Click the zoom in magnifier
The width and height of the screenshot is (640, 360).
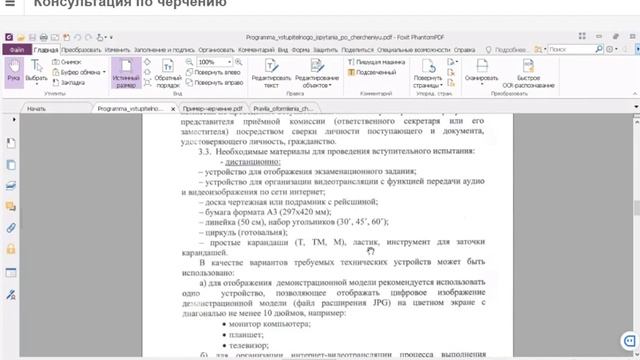[x=238, y=62]
